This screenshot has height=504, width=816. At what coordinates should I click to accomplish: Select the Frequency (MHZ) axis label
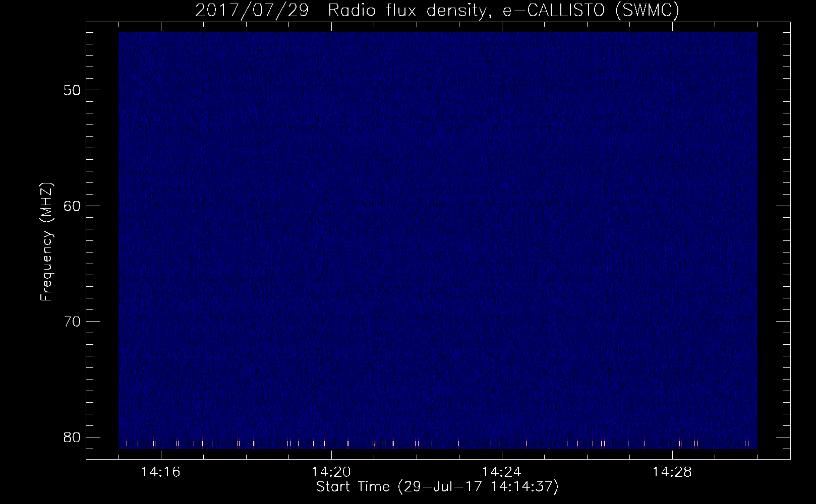click(x=46, y=242)
